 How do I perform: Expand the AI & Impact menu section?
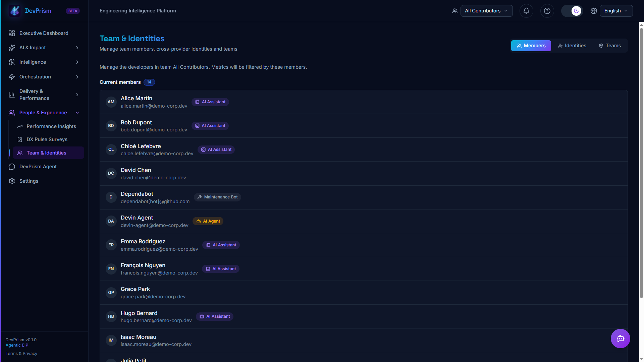pos(44,48)
